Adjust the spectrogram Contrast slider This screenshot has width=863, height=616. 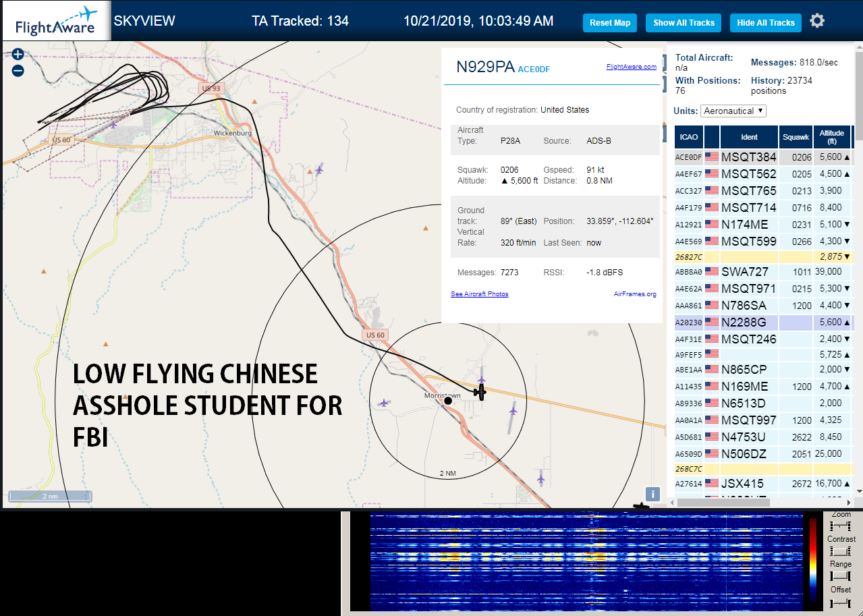840,551
